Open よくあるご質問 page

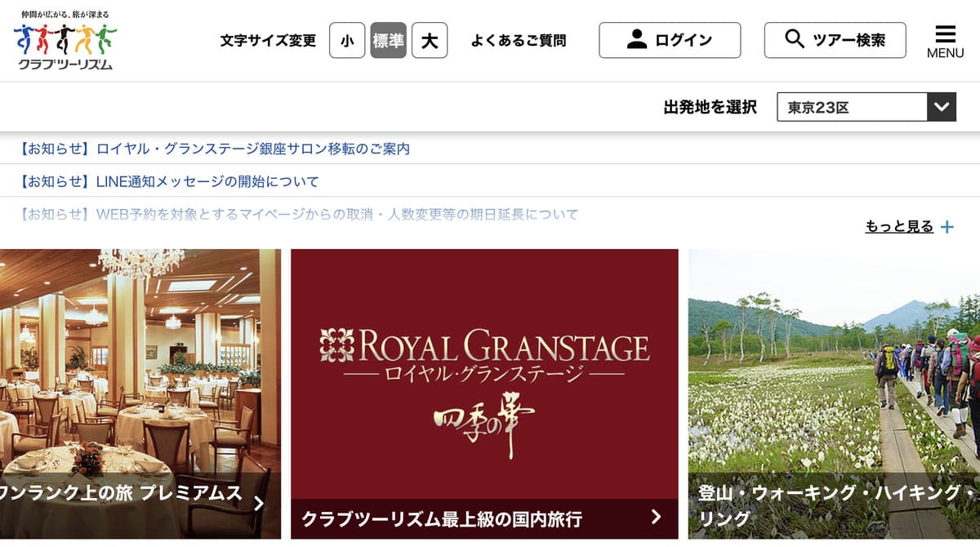[x=519, y=40]
